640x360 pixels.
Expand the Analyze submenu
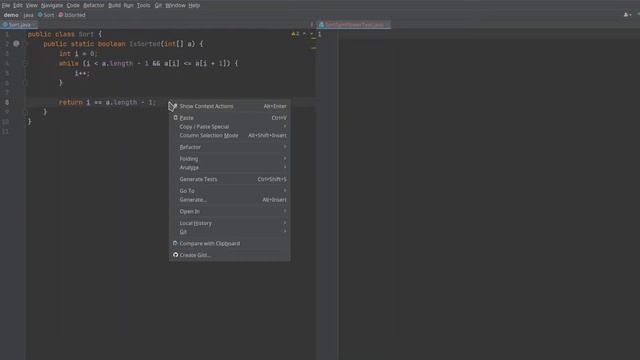click(x=230, y=167)
